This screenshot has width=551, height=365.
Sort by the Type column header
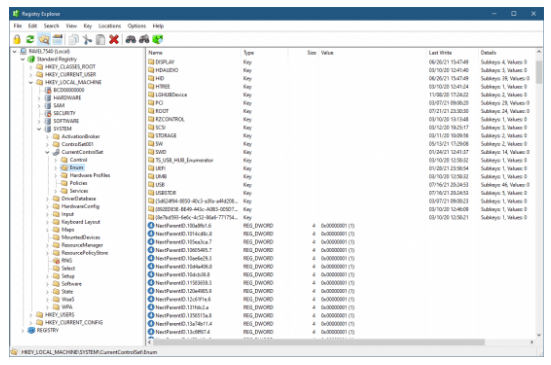point(264,53)
